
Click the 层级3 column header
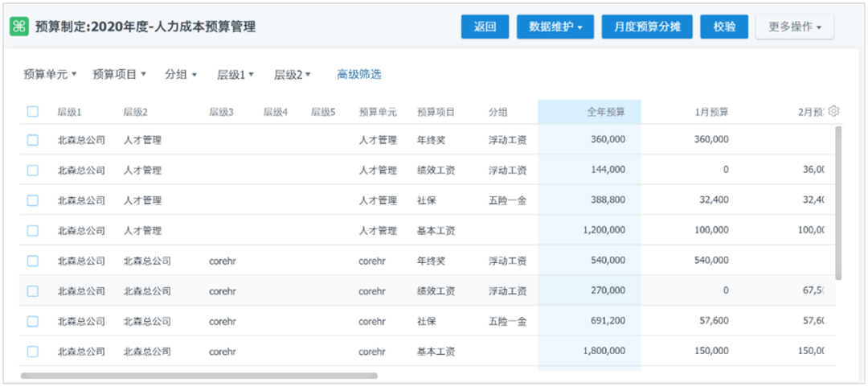[221, 112]
